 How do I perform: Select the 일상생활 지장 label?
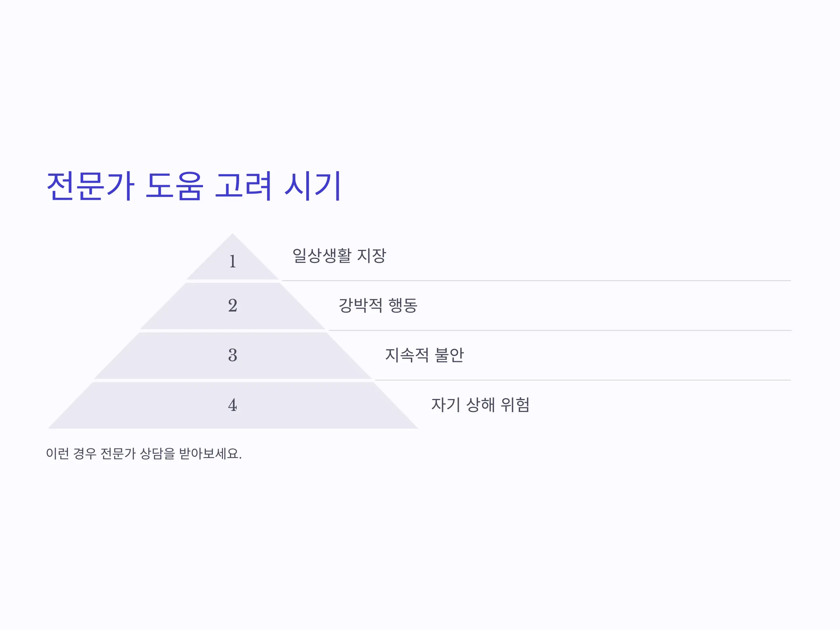pos(339,255)
